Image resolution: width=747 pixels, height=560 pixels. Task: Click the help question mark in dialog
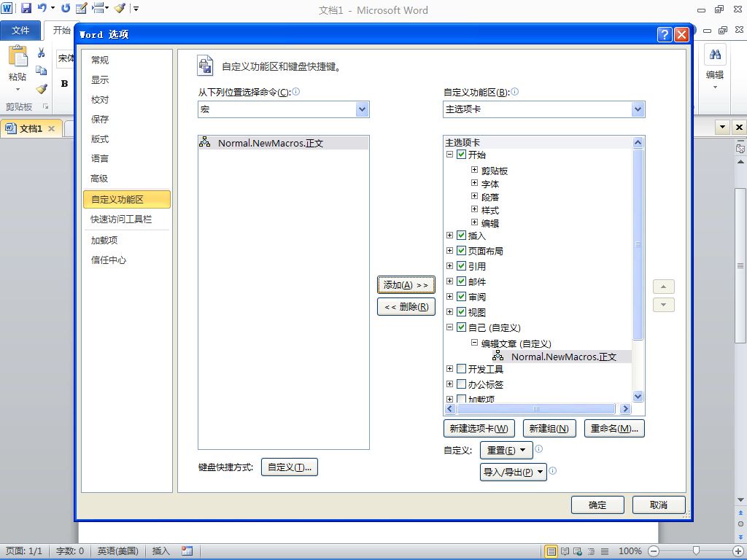pos(665,34)
